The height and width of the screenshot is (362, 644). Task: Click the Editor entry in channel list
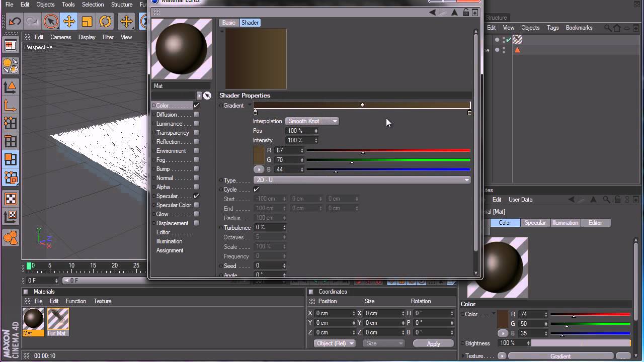coord(174,232)
